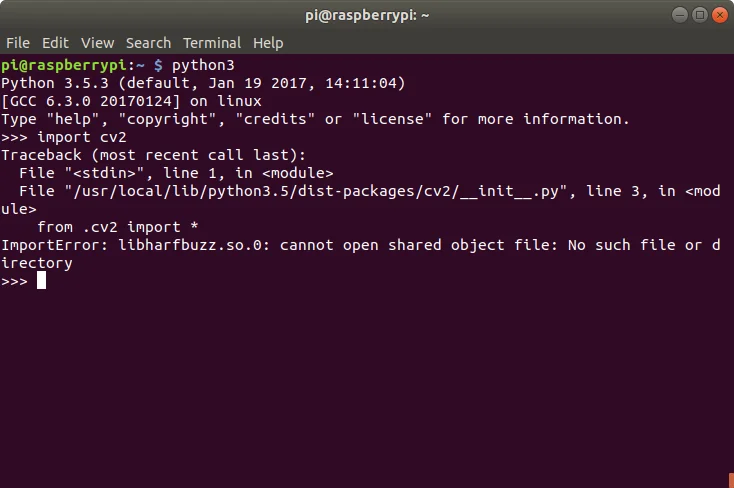
Task: Open the View menu
Action: pos(97,43)
